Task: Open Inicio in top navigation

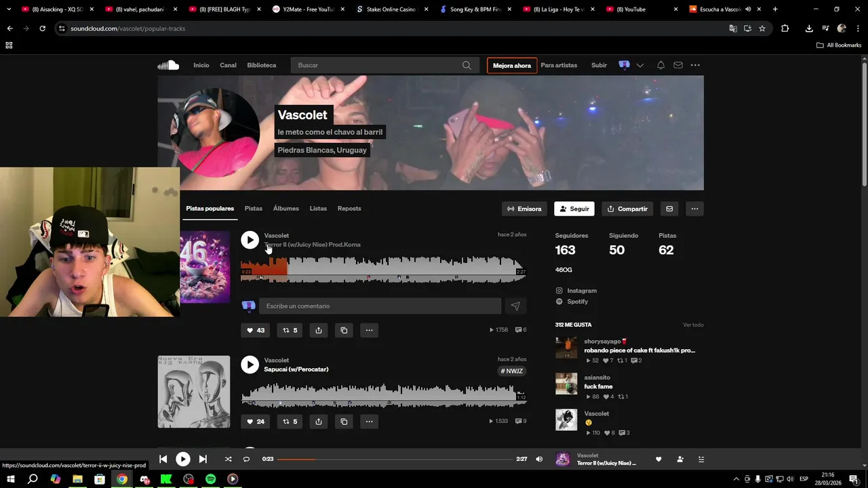Action: 201,65
